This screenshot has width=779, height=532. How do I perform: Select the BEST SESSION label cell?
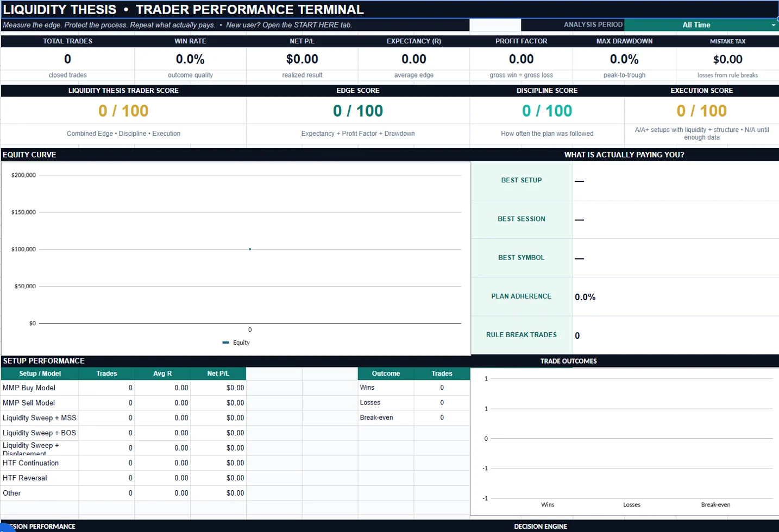[x=522, y=219]
